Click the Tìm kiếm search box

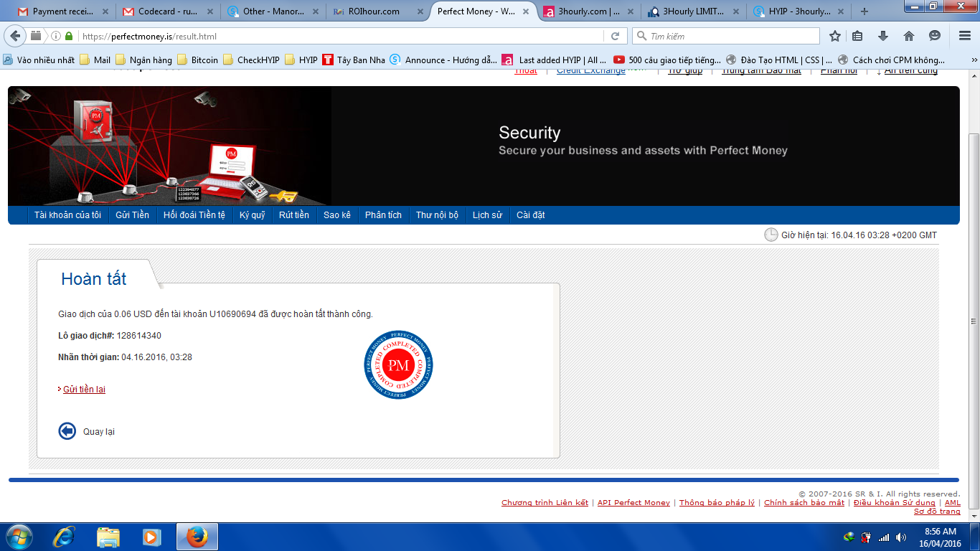pyautogui.click(x=726, y=36)
